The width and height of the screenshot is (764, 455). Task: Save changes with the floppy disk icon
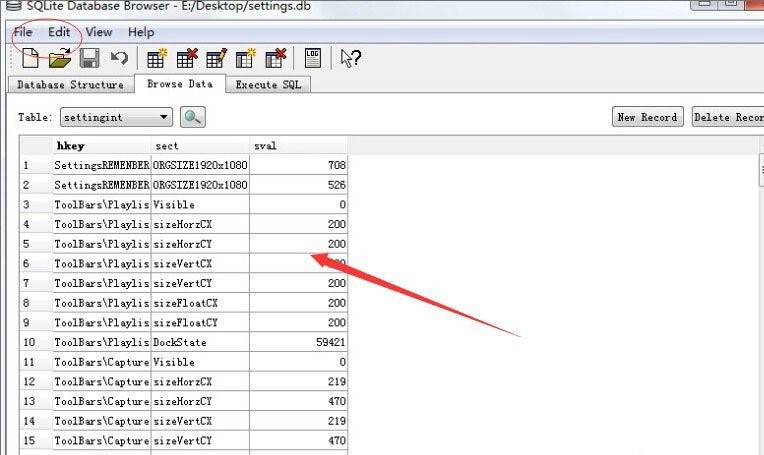coord(89,59)
